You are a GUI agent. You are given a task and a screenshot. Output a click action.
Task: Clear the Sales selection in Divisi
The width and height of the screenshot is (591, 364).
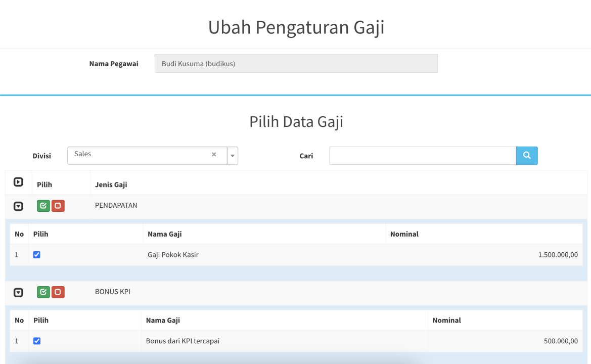(x=214, y=155)
